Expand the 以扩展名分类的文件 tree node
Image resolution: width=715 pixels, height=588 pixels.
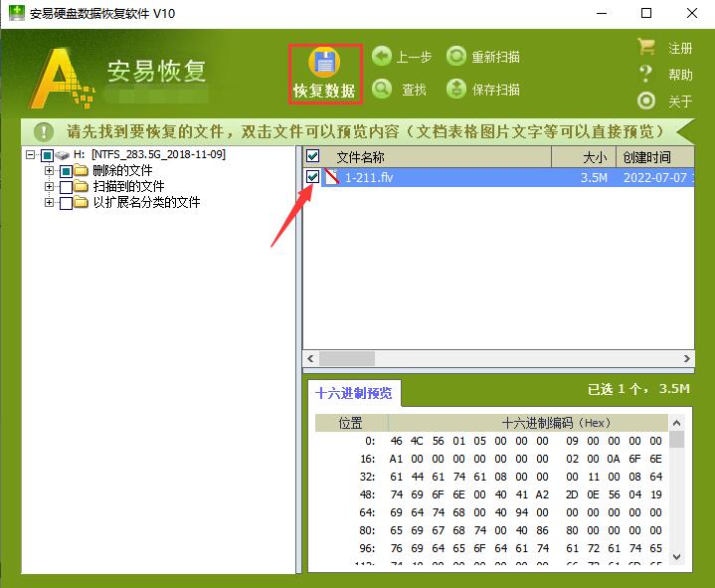coord(50,202)
